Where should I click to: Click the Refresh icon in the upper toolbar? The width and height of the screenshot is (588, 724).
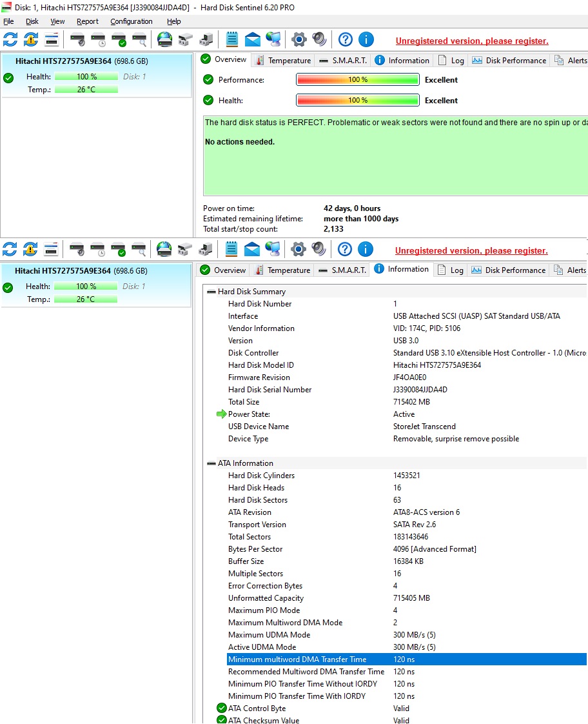click(10, 40)
